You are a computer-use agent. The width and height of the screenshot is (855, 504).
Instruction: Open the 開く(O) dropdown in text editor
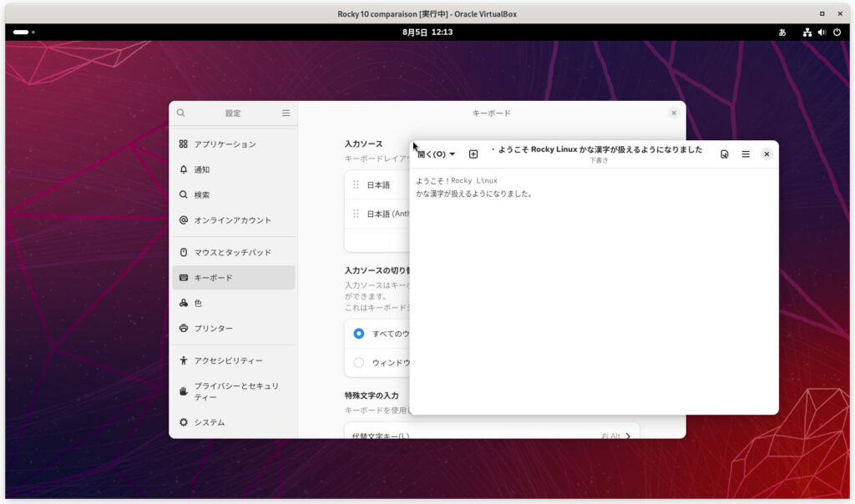(436, 154)
